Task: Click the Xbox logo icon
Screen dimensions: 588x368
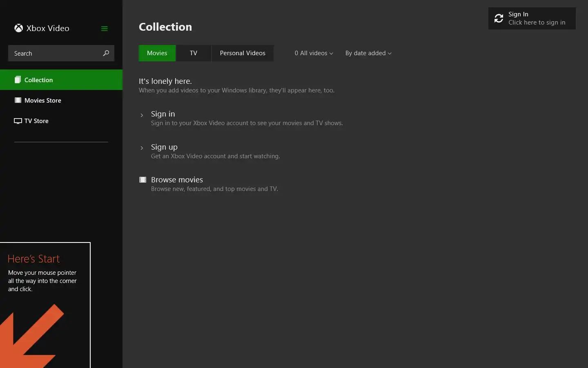Action: pyautogui.click(x=19, y=28)
